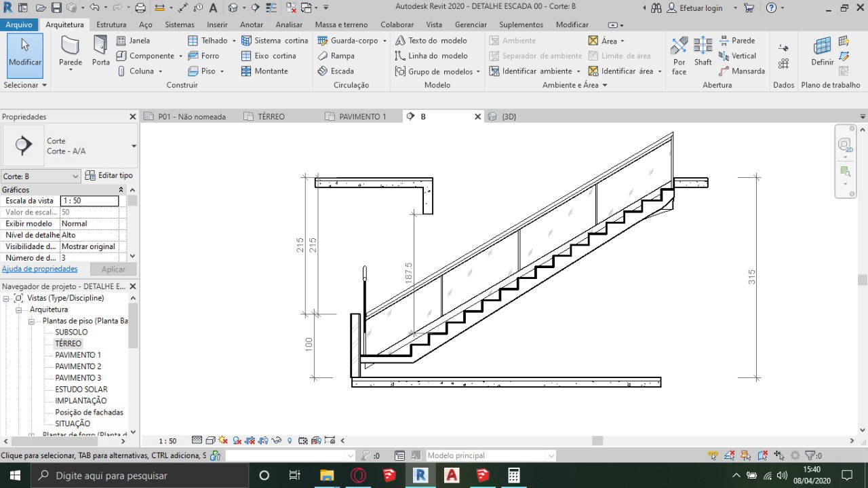Viewport: 868px width, 488px height.
Task: Click Definir work plane icon
Action: click(x=823, y=52)
